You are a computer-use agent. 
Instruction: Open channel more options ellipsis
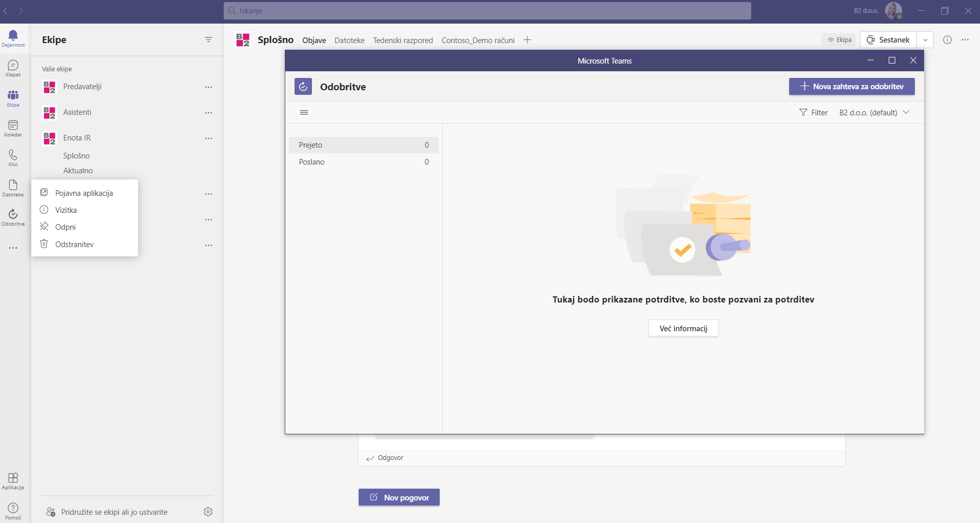[965, 39]
